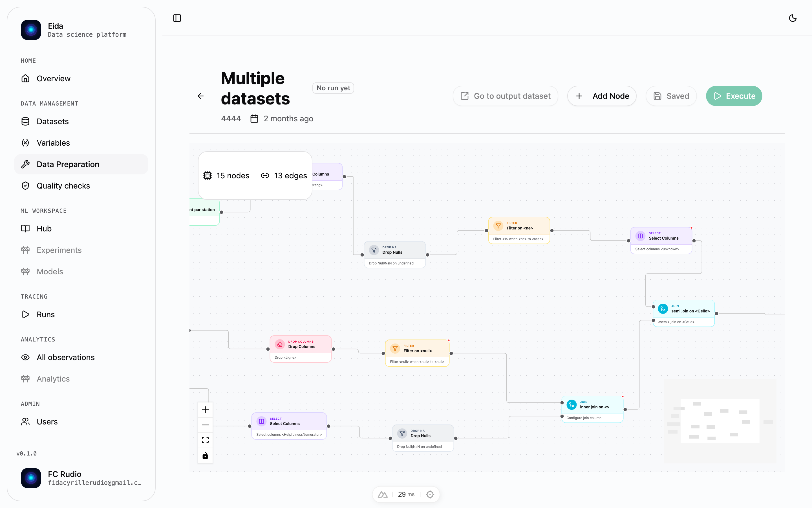
Task: Click the Drop Nulls node icon next to the inner join
Action: (x=402, y=433)
